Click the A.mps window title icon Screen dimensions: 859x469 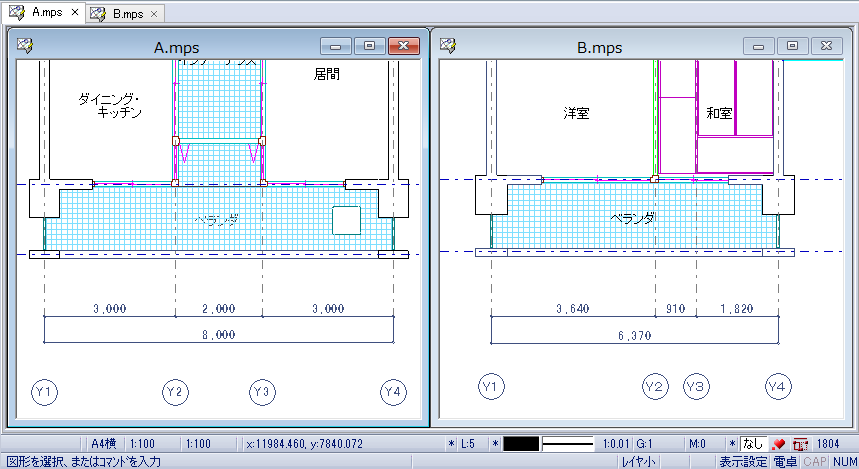(x=25, y=45)
